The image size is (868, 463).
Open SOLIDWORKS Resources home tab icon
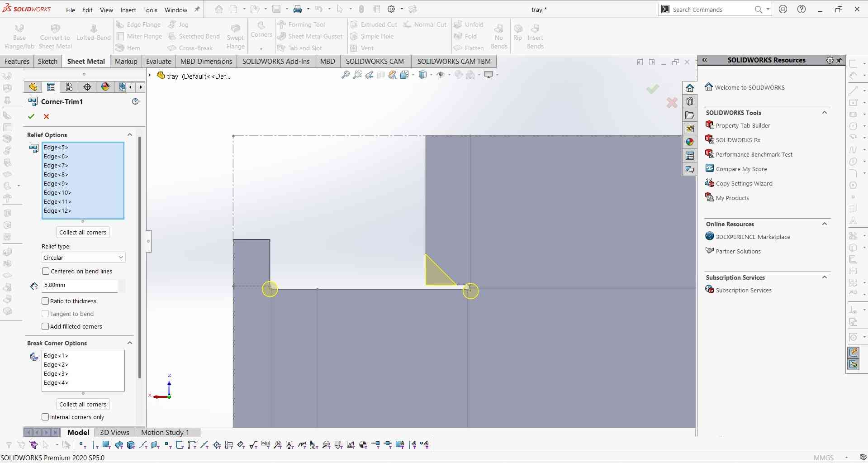pyautogui.click(x=690, y=88)
